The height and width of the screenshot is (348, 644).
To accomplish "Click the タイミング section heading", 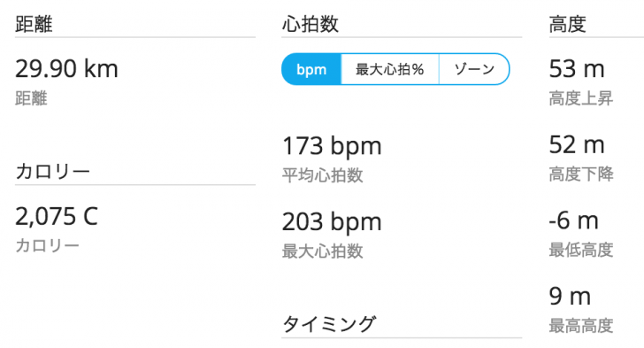I will click(x=329, y=325).
